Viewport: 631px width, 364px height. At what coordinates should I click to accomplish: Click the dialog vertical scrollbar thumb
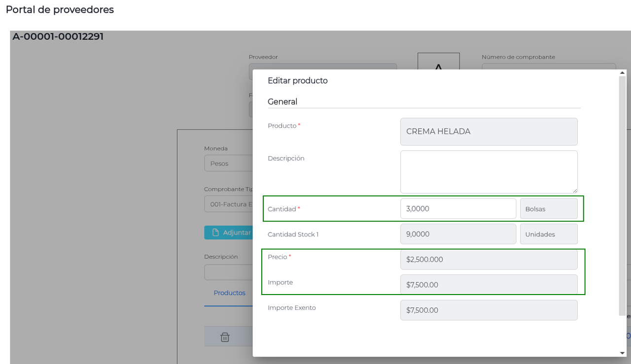pyautogui.click(x=622, y=197)
